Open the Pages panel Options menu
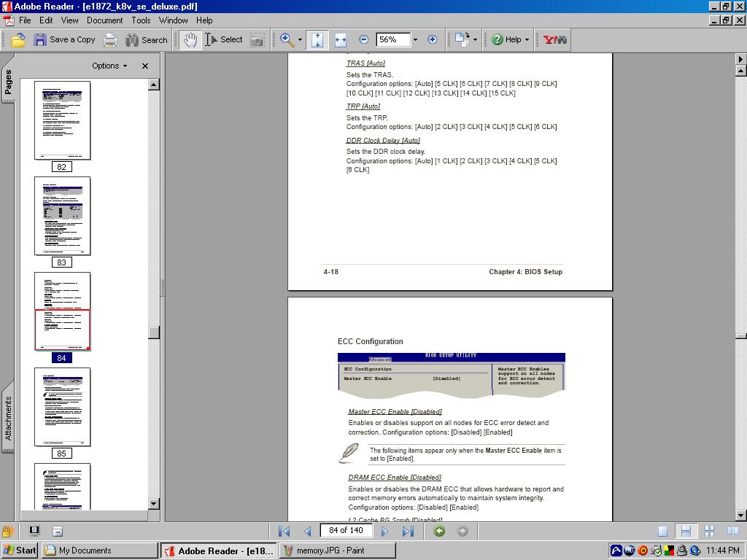 click(109, 66)
